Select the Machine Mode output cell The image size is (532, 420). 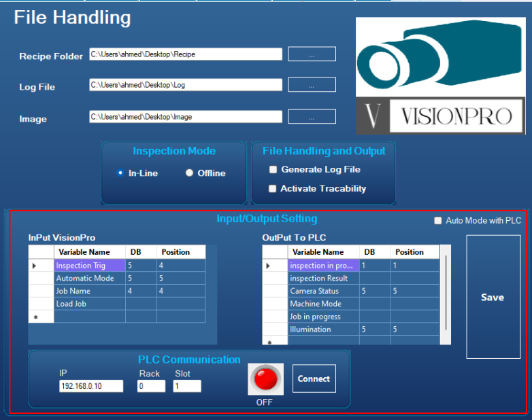(323, 304)
